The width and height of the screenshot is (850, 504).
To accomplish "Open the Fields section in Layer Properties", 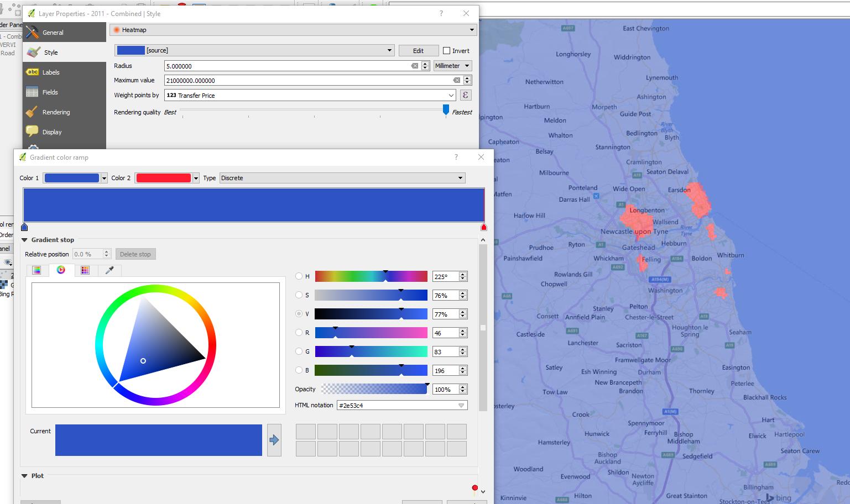I will point(64,92).
